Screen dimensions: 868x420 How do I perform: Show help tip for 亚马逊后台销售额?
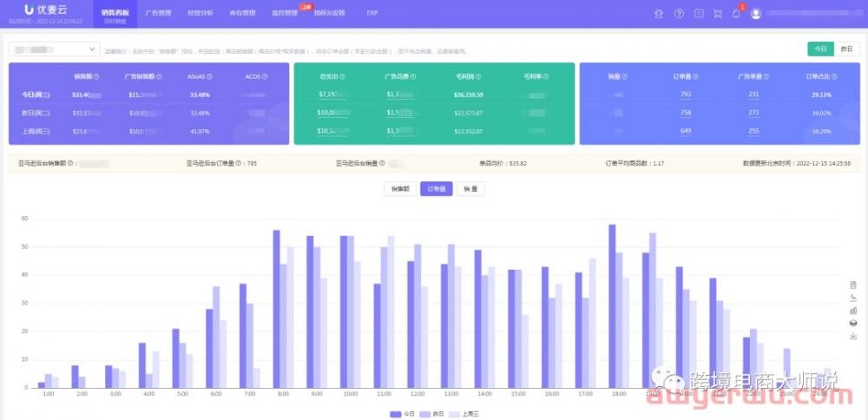click(x=70, y=164)
